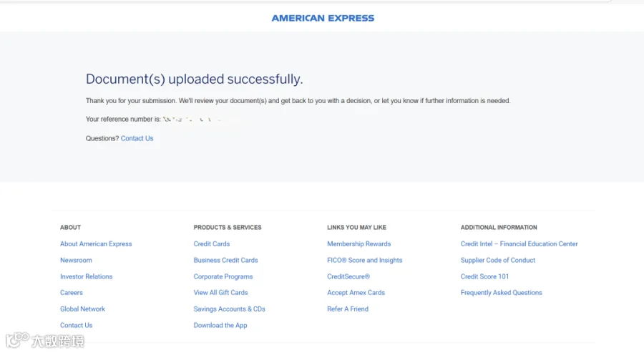Select View All Gift Cards

coord(220,293)
